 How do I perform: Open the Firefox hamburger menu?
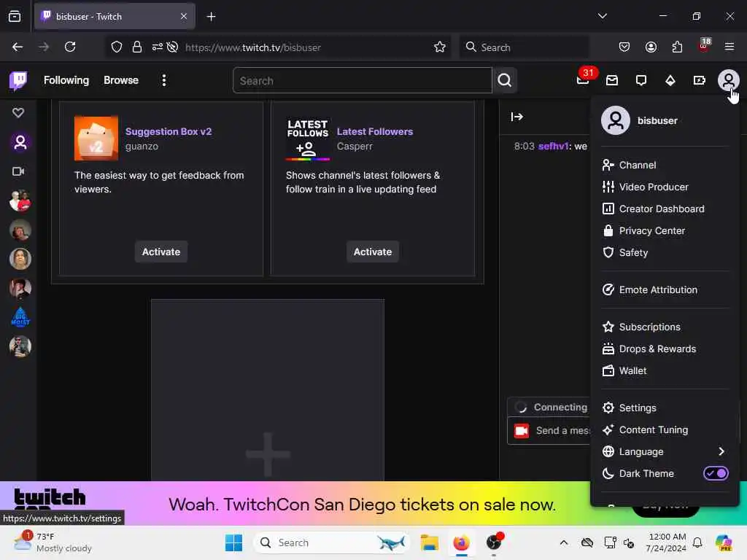(x=729, y=47)
